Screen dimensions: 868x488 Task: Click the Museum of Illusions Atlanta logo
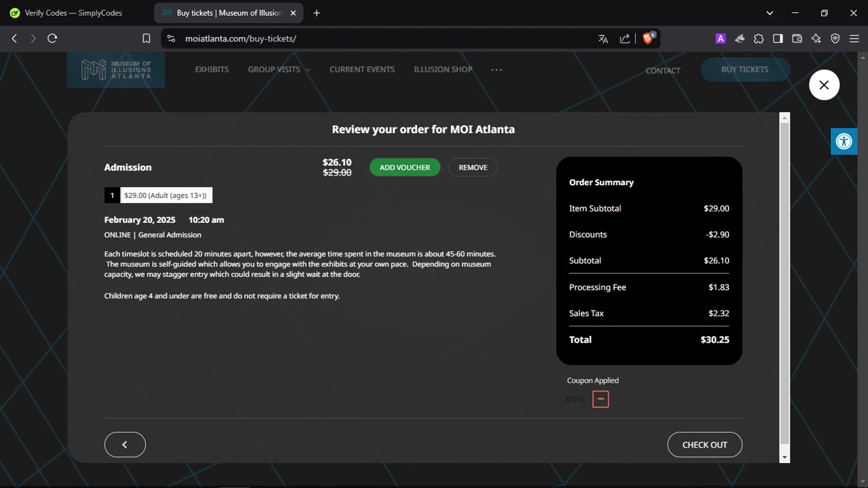116,70
